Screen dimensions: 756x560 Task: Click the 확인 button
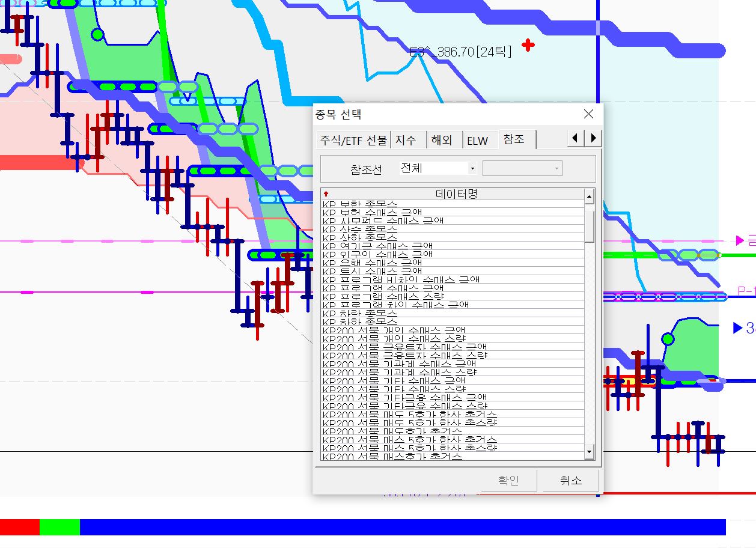point(508,480)
